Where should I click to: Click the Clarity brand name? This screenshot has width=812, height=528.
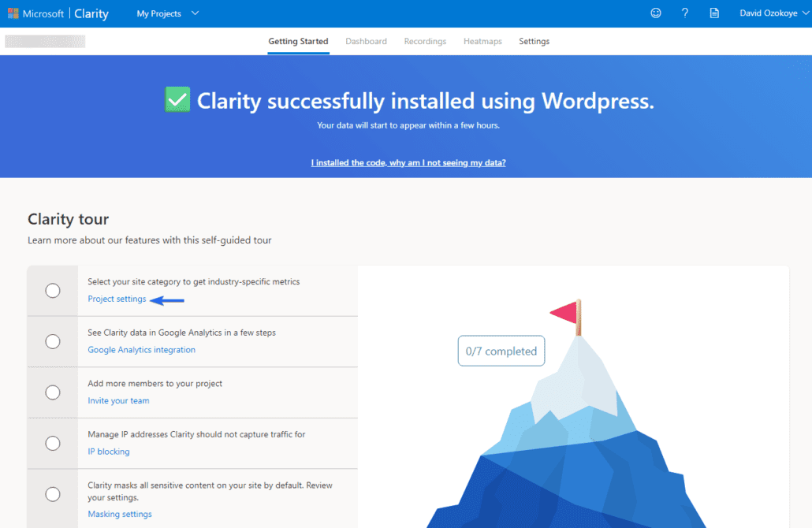[91, 14]
